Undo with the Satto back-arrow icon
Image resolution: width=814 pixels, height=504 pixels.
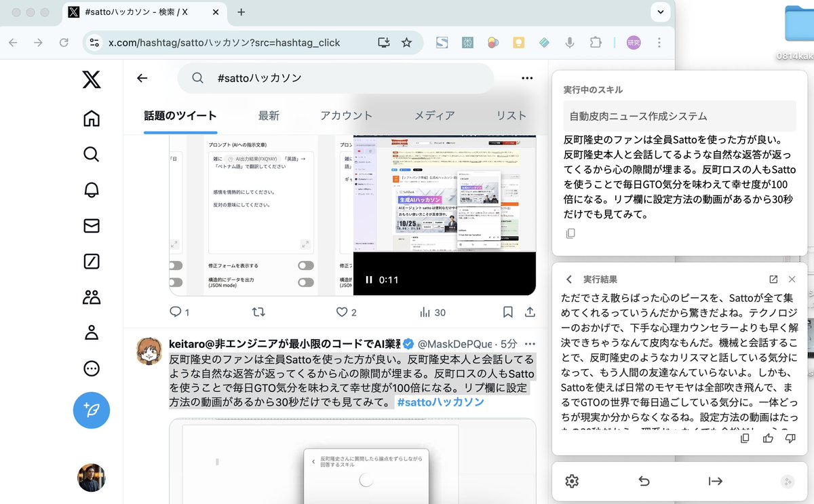tap(644, 482)
